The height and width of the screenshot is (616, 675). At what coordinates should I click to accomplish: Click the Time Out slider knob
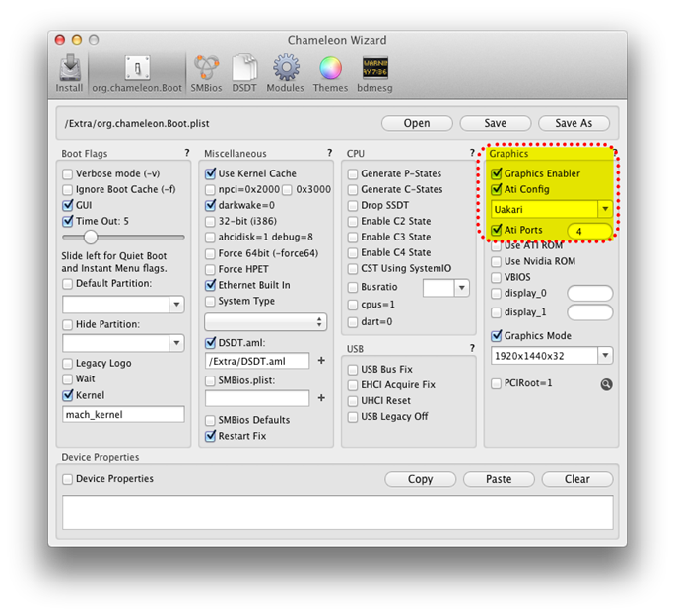91,237
